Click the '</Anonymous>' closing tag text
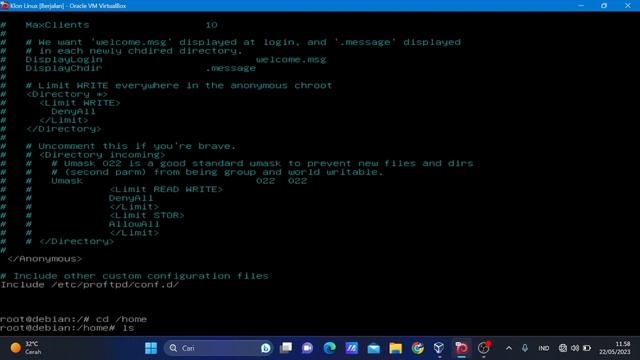This screenshot has width=640, height=360. point(44,259)
